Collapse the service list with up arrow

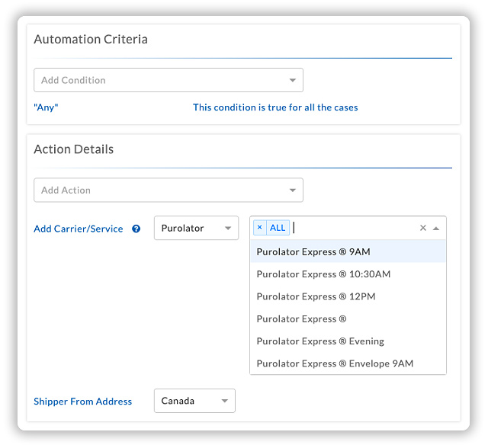pos(436,229)
